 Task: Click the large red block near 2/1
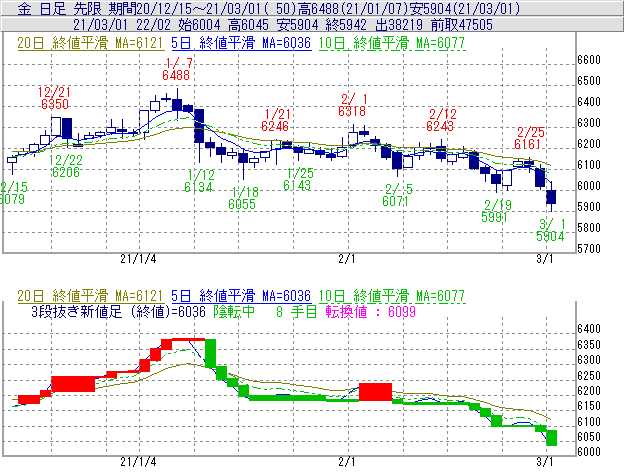click(x=375, y=392)
